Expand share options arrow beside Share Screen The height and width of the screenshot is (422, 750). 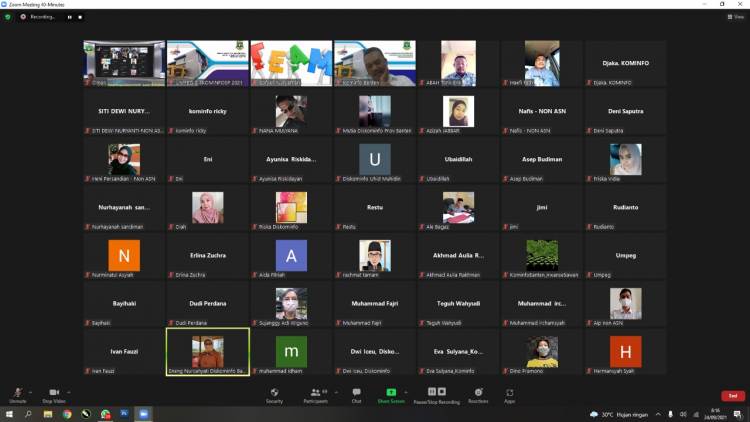click(408, 391)
